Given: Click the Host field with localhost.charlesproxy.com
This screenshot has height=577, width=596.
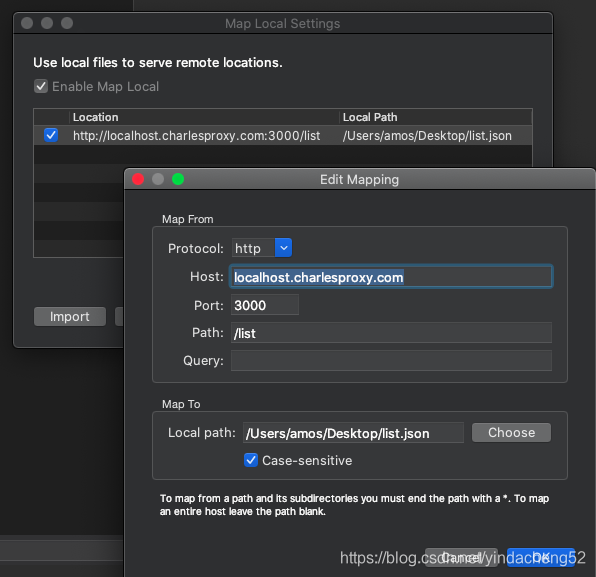Looking at the screenshot, I should [391, 277].
